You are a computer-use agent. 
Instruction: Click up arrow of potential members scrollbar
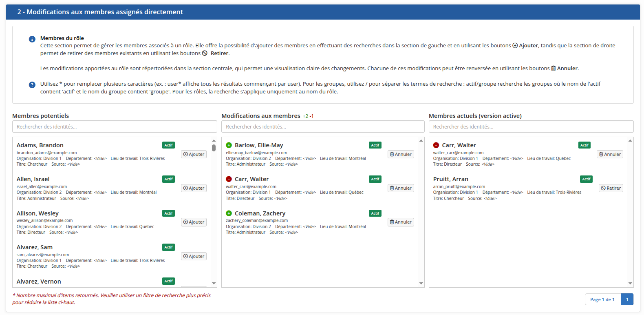(x=214, y=140)
